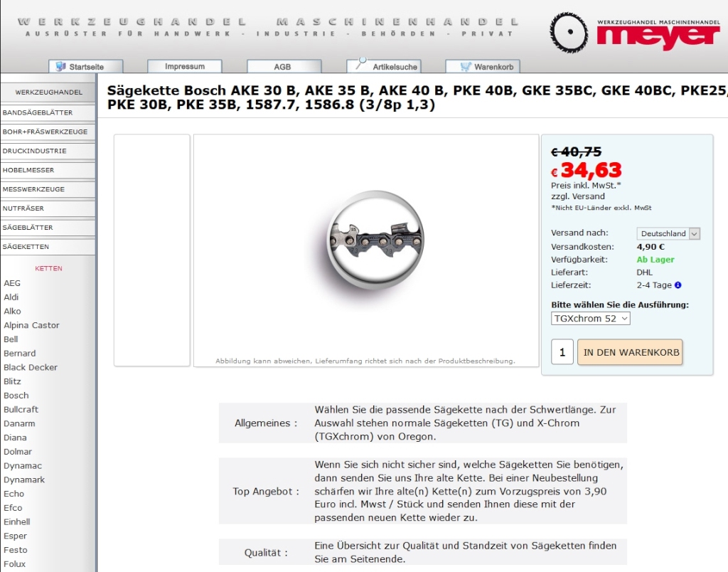Click the struck-through price € 40,75
Image resolution: width=728 pixels, height=572 pixels.
(576, 152)
